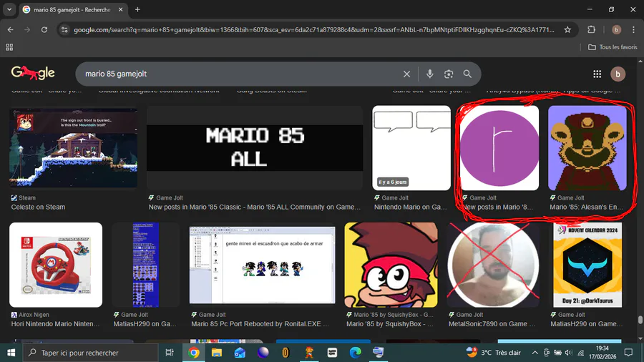This screenshot has width=644, height=362.
Task: Open Hori Nintendo Mario Ninten... link
Action: click(x=55, y=324)
